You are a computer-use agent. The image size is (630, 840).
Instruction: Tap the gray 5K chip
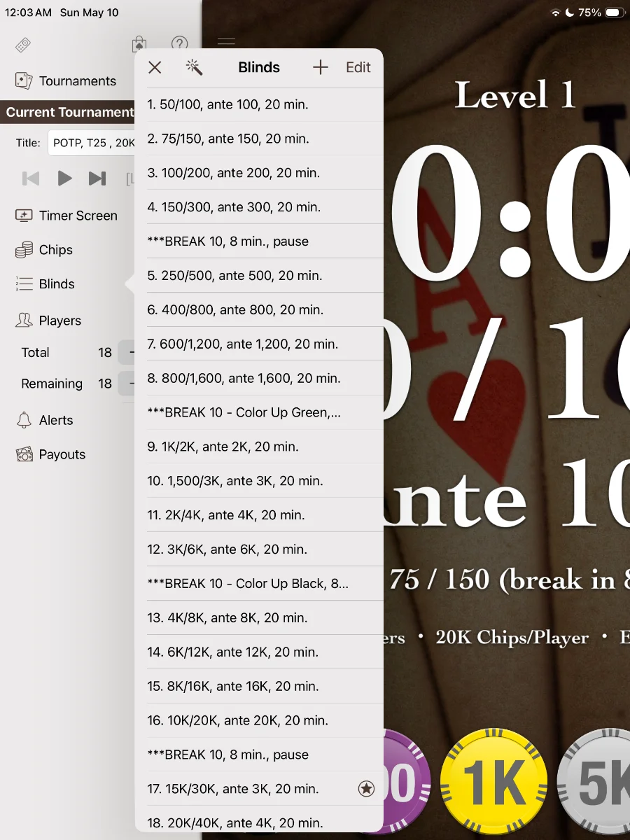[595, 782]
